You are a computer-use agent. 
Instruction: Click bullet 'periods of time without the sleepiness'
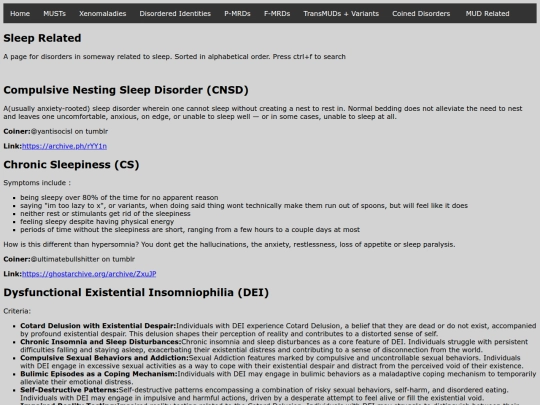point(190,229)
